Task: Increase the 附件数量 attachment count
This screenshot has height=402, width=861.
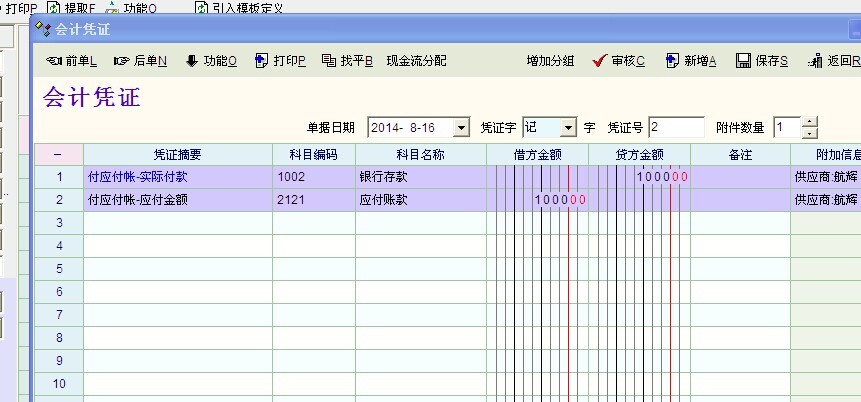Action: click(x=810, y=123)
